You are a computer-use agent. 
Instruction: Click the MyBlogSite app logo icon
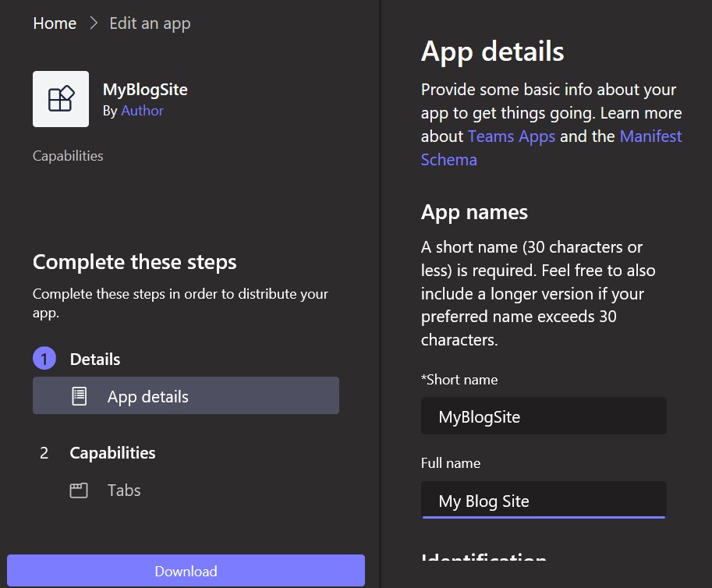[x=61, y=99]
